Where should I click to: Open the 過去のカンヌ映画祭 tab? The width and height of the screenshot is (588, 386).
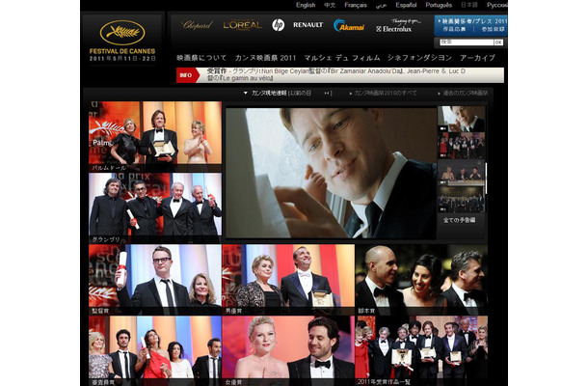point(466,93)
